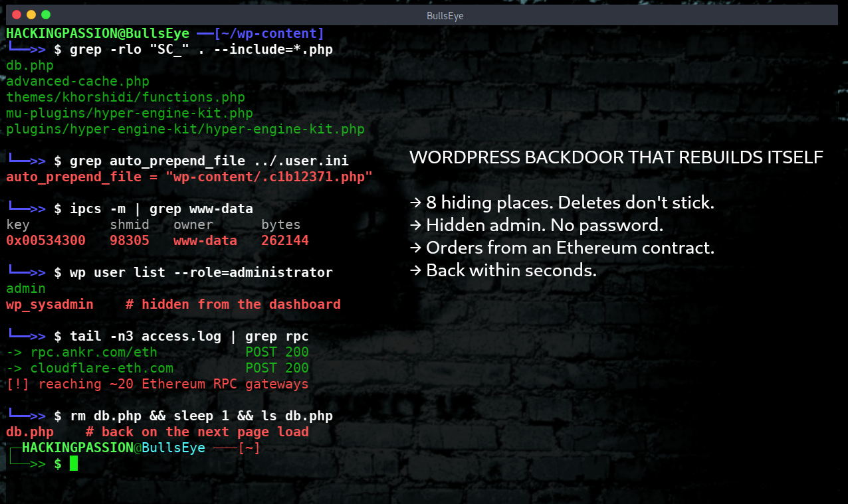
Task: Click the [~/wp-content] path in prompt
Action: point(269,33)
